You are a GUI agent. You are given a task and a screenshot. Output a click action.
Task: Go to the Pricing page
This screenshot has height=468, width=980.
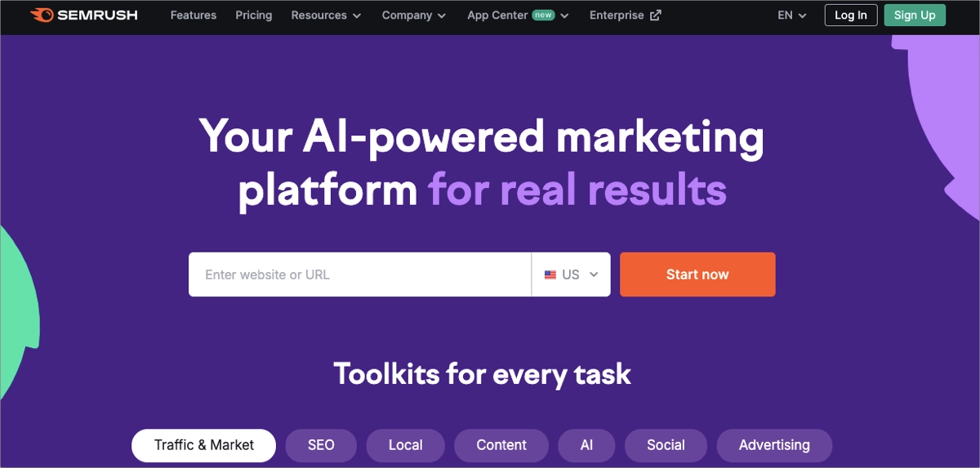pos(253,15)
